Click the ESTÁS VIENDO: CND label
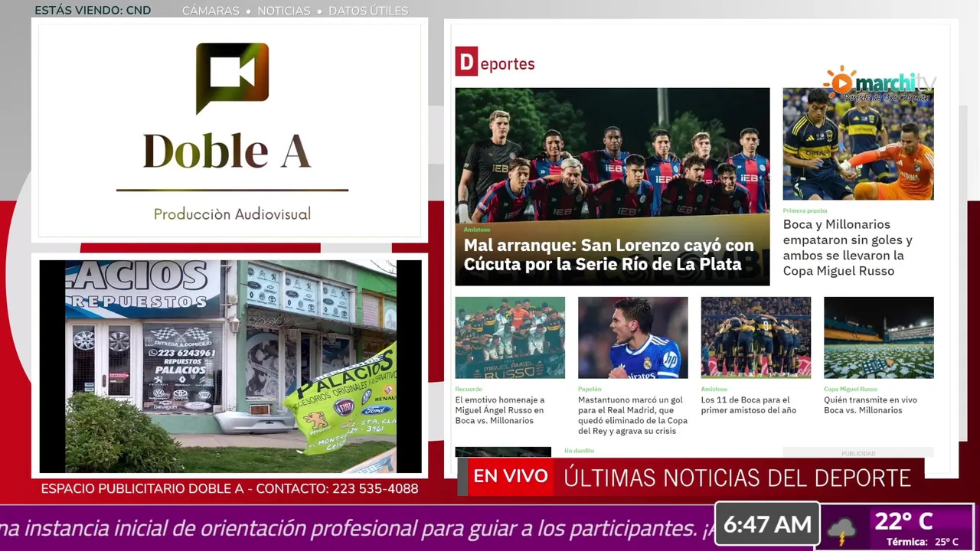The height and width of the screenshot is (551, 980). [93, 11]
